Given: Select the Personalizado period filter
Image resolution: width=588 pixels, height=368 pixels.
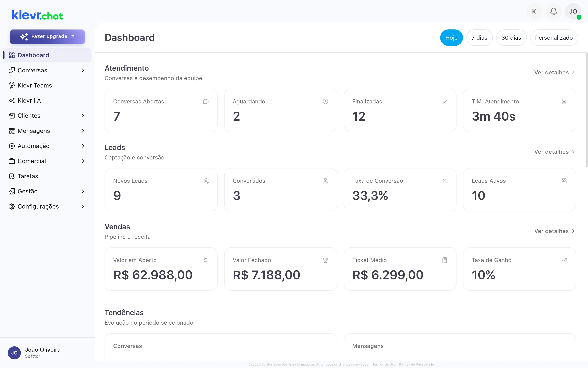Looking at the screenshot, I should point(554,38).
